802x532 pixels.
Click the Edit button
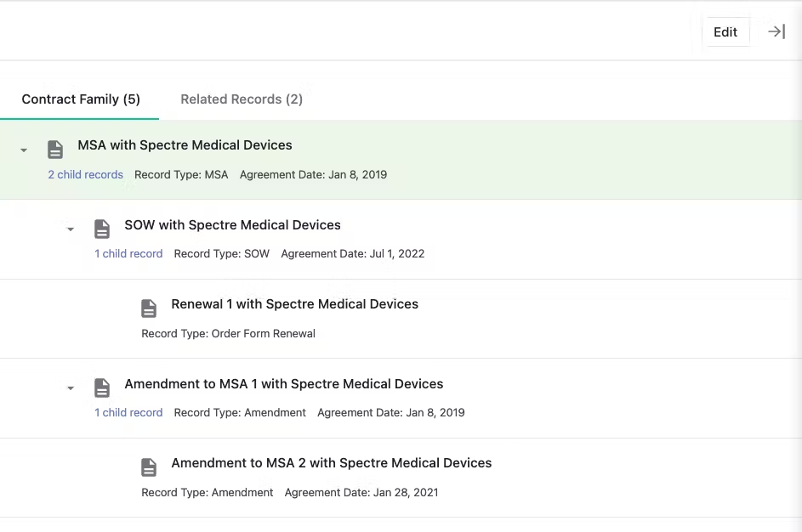(725, 32)
